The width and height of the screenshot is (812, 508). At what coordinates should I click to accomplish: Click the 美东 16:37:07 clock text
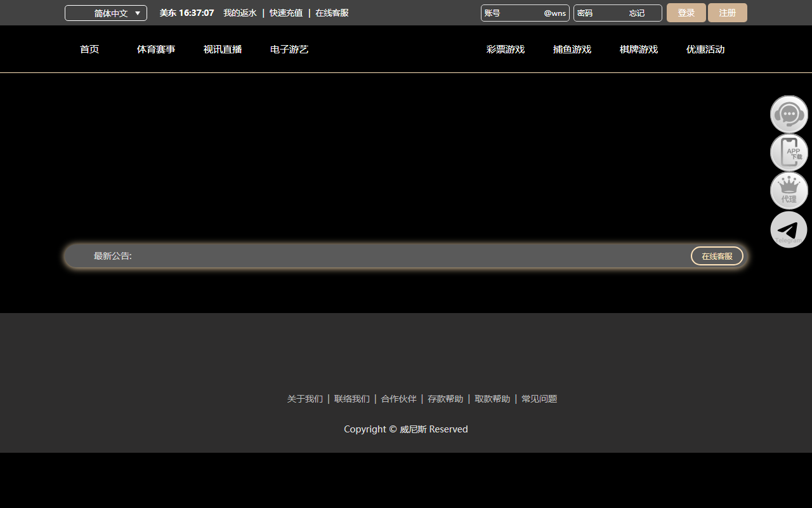[187, 13]
